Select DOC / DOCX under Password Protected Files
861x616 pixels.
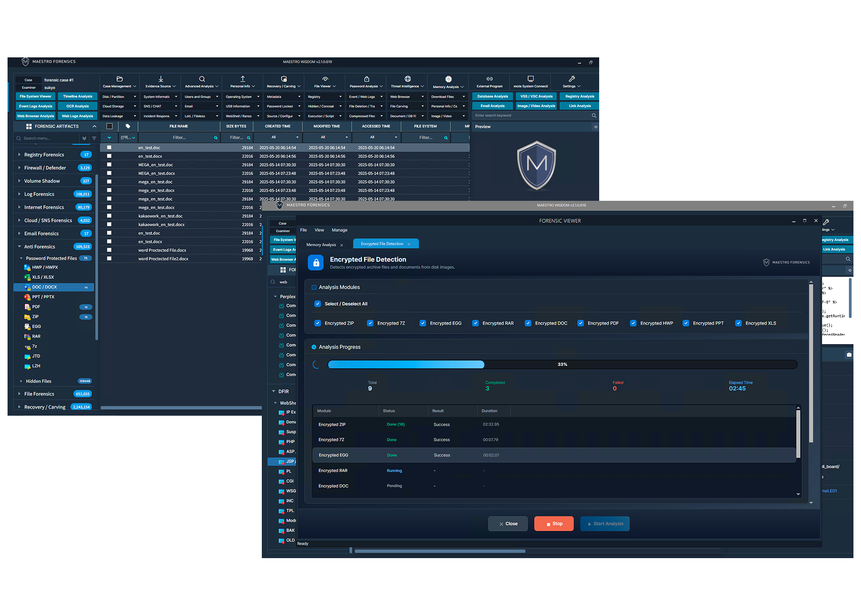coord(54,287)
